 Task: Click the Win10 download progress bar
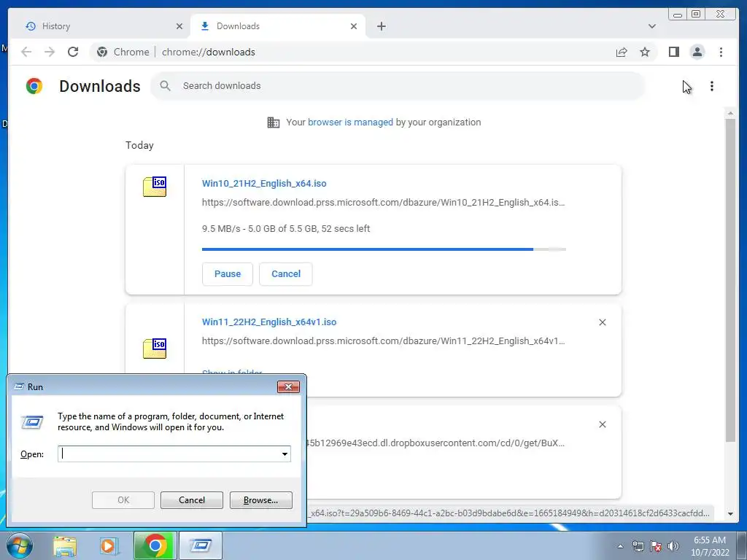384,249
